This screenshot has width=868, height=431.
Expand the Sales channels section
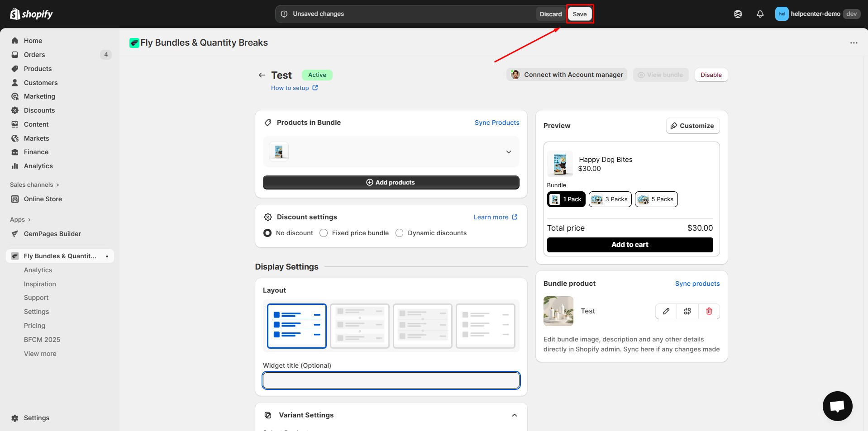tap(34, 185)
